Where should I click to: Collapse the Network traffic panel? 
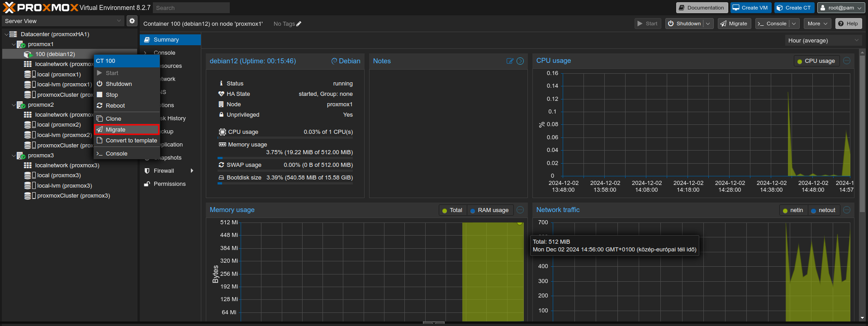point(847,210)
